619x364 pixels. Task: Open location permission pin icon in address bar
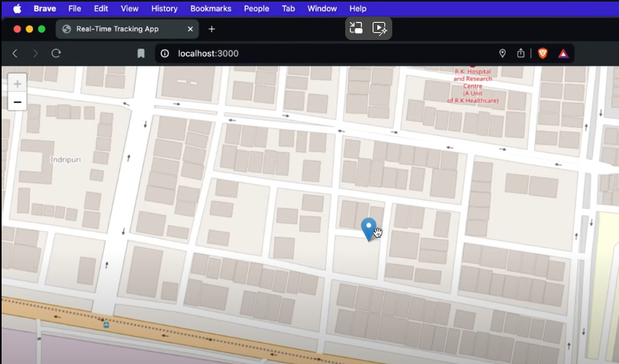(502, 53)
